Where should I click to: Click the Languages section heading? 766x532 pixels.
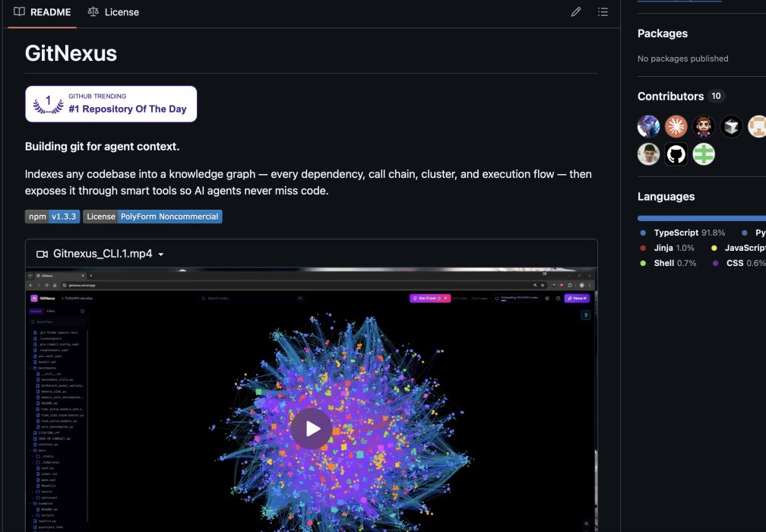click(x=666, y=196)
